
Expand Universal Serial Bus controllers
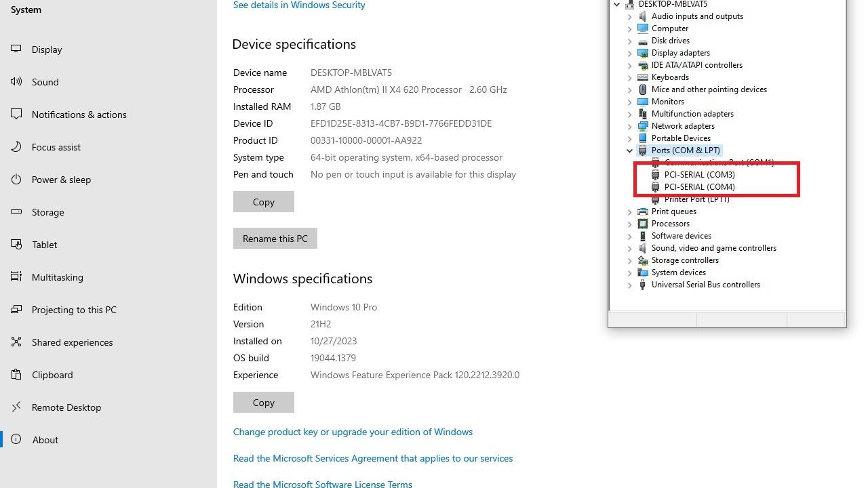pos(629,285)
